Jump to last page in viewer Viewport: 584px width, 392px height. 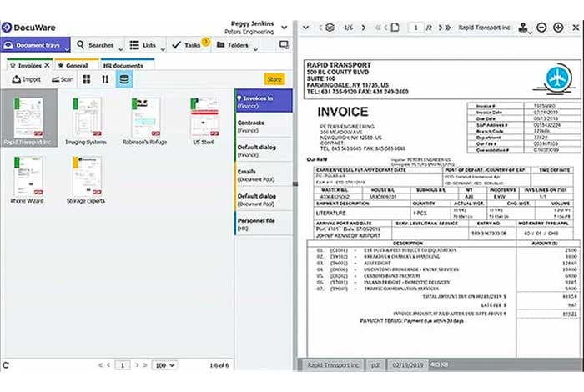pyautogui.click(x=448, y=28)
